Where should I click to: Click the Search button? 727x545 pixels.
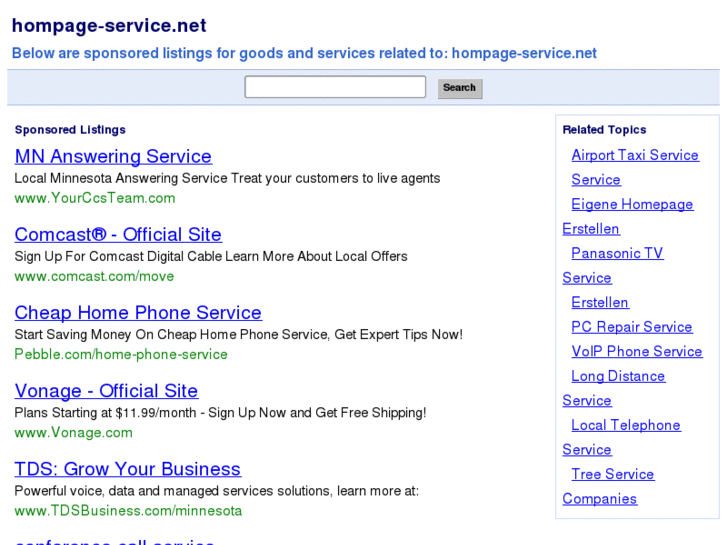(460, 88)
